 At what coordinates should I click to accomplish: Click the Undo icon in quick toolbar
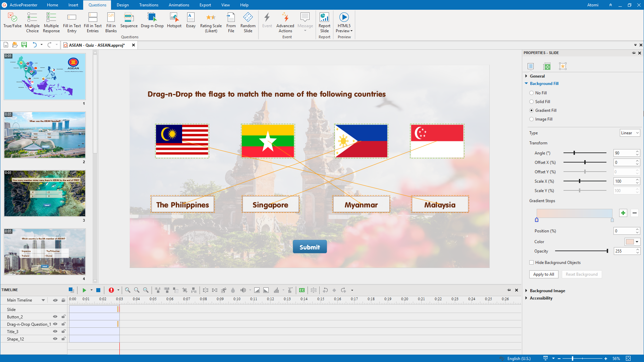coord(34,45)
